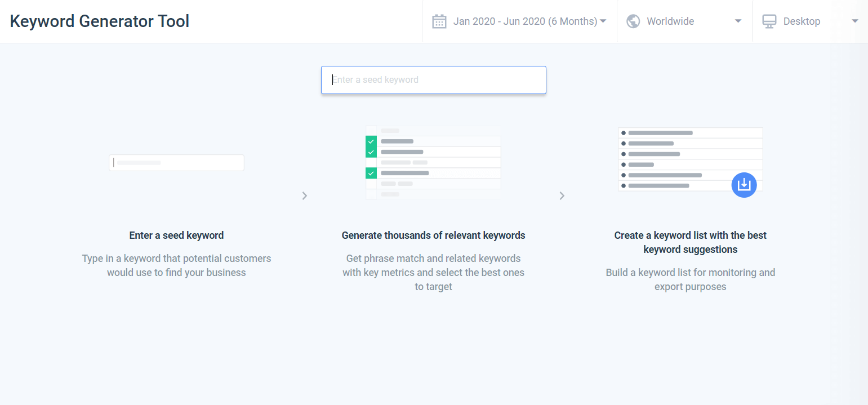Toggle the top green checkbox in the keyword table
This screenshot has height=405, width=868.
click(x=371, y=141)
